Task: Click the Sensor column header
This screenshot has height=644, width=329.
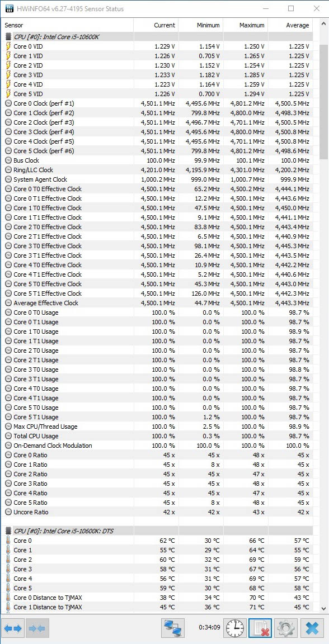Action: (68, 26)
